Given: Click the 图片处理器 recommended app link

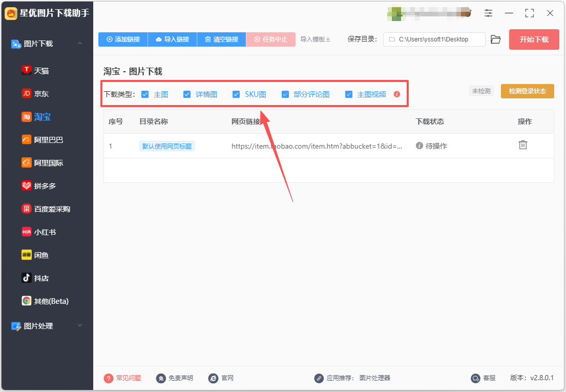Looking at the screenshot, I should coord(374,378).
